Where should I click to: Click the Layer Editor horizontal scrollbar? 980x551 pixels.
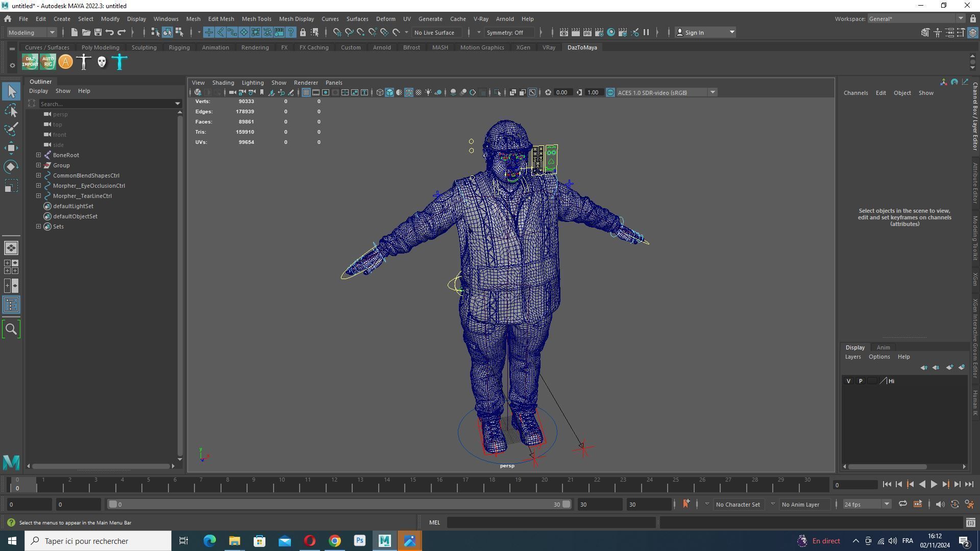click(x=887, y=467)
